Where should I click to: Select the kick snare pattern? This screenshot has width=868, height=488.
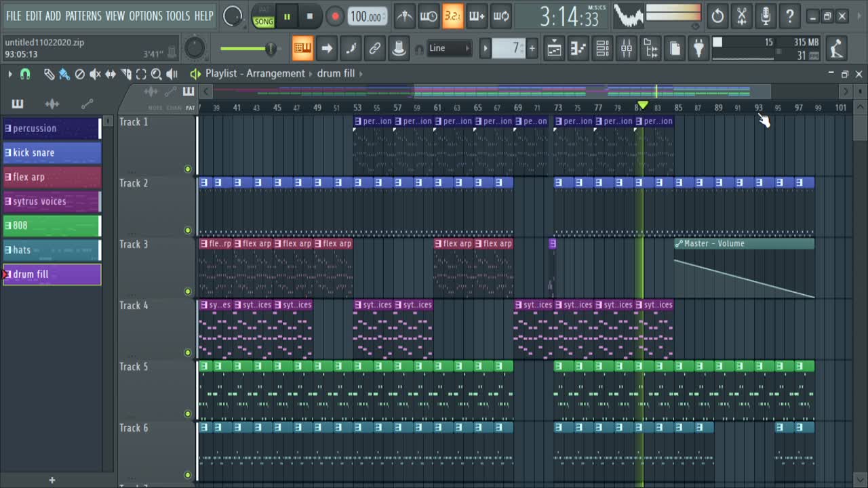click(x=52, y=152)
